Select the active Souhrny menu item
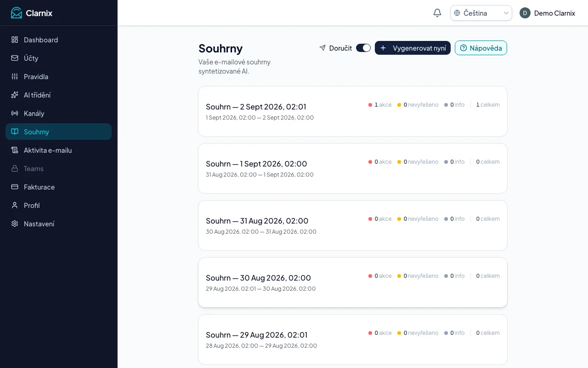The height and width of the screenshot is (368, 588). (58, 132)
